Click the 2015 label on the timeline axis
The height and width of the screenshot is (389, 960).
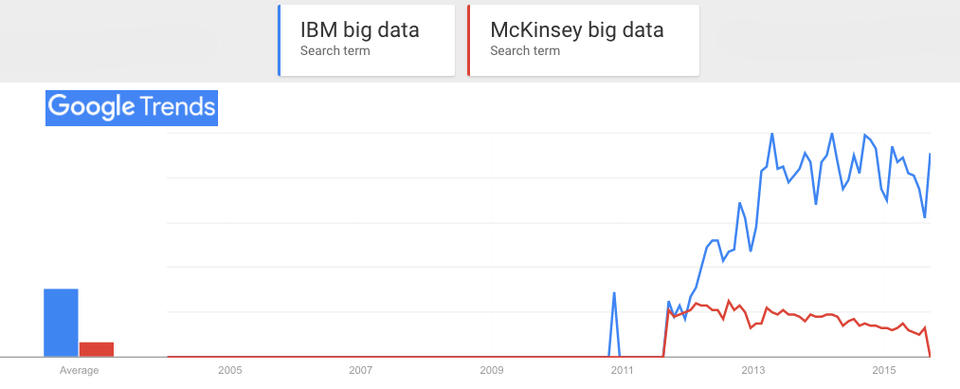(884, 370)
